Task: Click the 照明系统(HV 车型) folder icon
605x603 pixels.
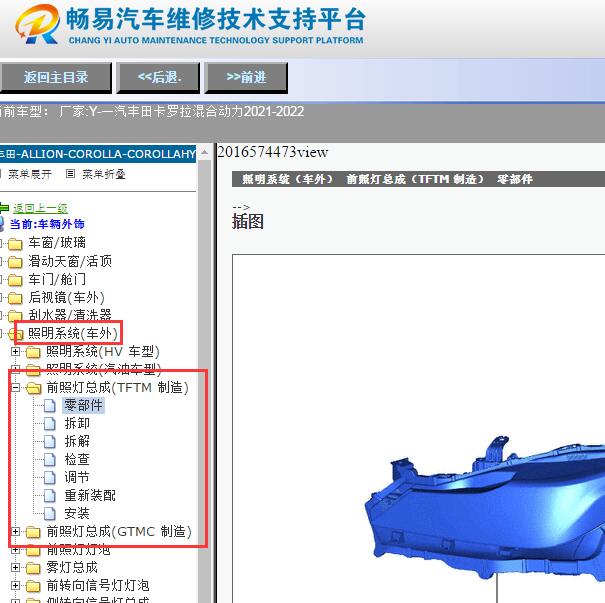Action: [33, 352]
